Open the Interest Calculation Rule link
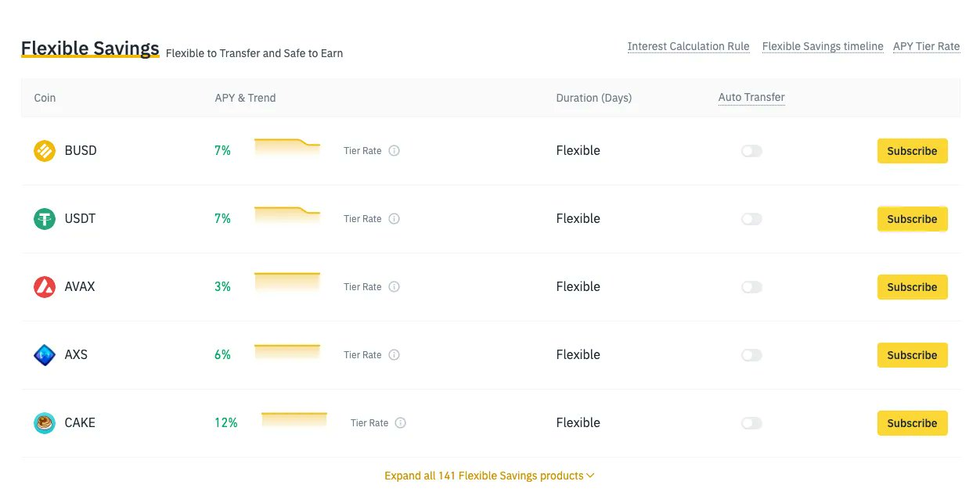Image resolution: width=980 pixels, height=492 pixels. coord(688,46)
